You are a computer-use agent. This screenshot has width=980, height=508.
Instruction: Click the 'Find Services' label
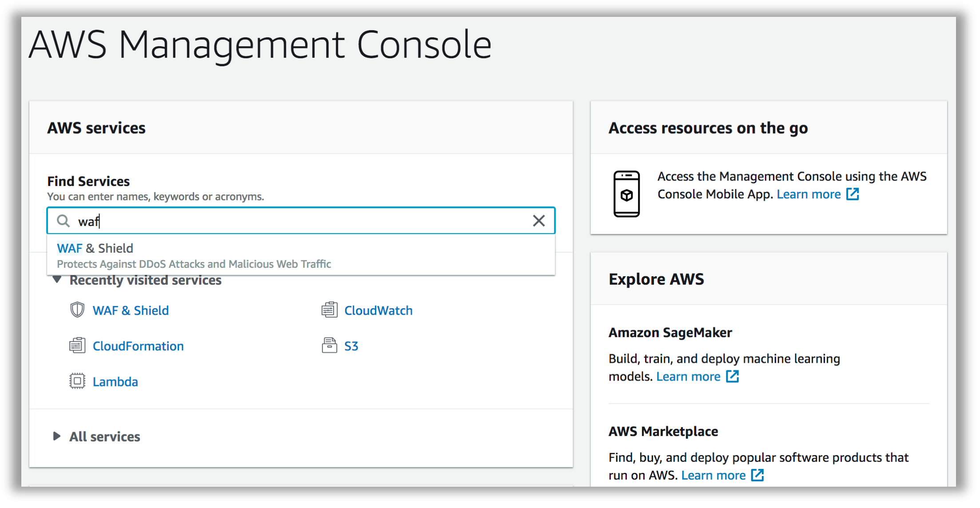(x=88, y=181)
